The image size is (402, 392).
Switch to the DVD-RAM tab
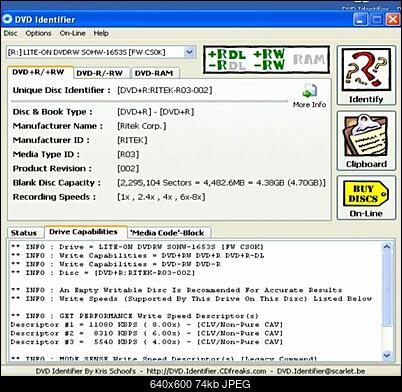pyautogui.click(x=155, y=73)
